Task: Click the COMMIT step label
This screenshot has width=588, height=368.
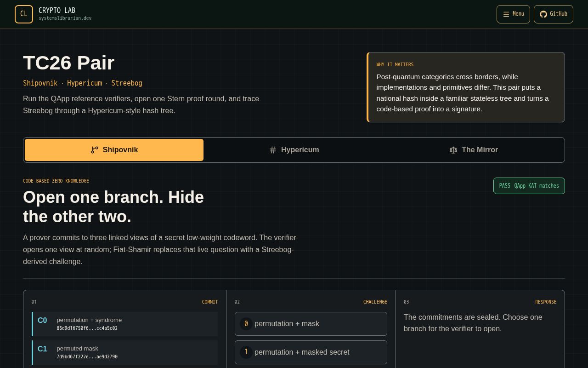Action: click(x=210, y=302)
